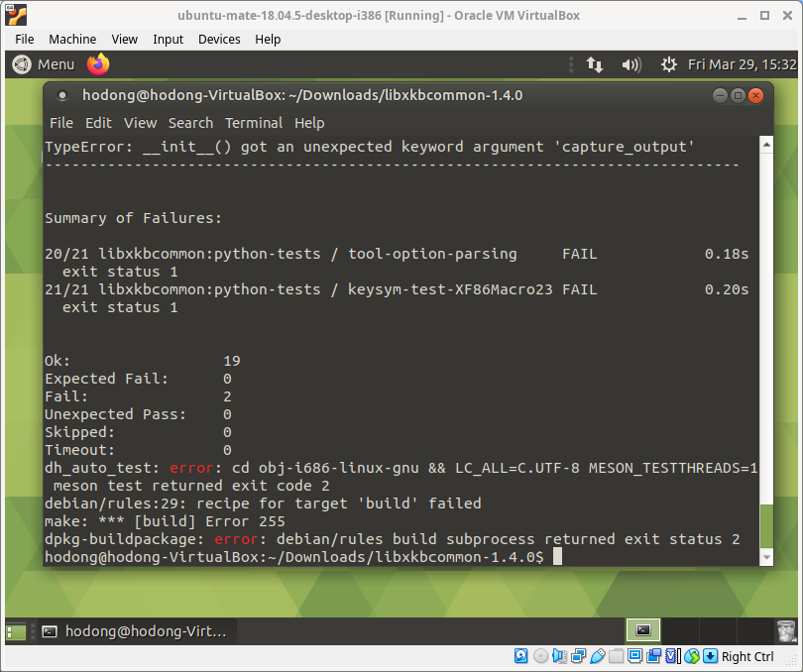Screen dimensions: 803x672
Task: Open the terminal File menu
Action: pyautogui.click(x=61, y=123)
